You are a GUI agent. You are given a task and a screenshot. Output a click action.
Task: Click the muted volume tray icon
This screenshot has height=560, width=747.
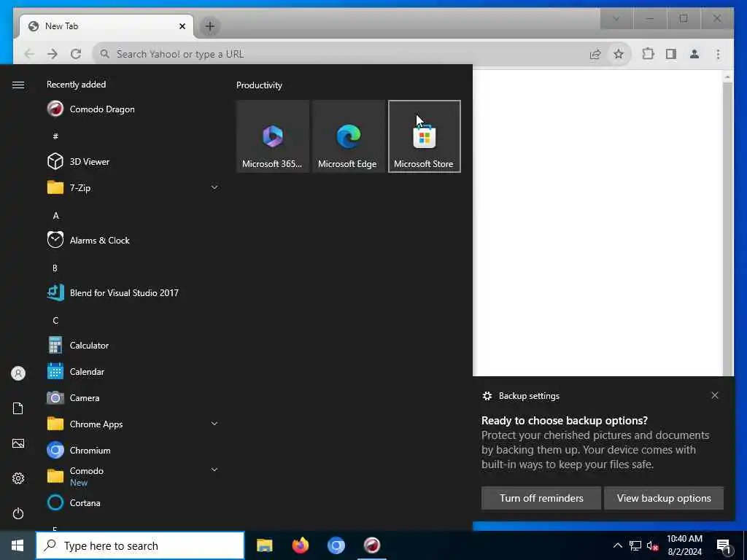tap(652, 545)
